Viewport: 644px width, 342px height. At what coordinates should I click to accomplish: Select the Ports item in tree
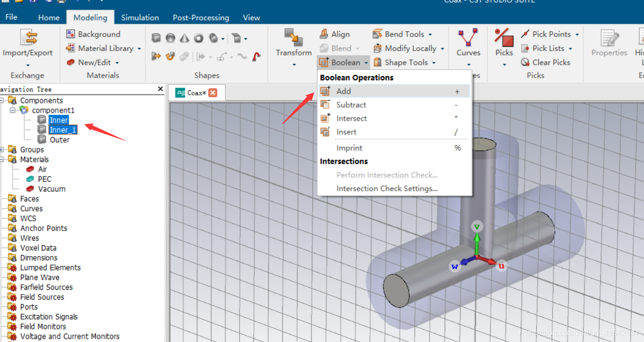coord(29,307)
